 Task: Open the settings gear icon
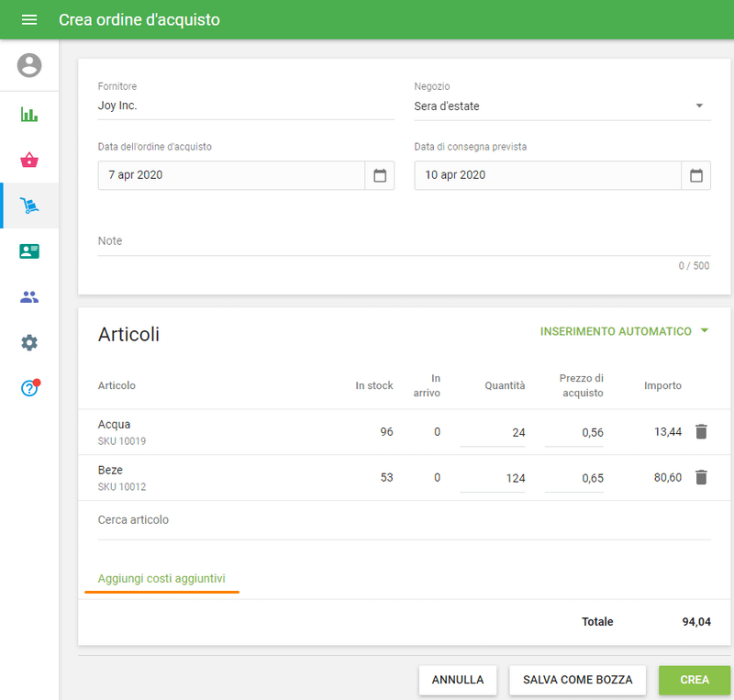(29, 343)
